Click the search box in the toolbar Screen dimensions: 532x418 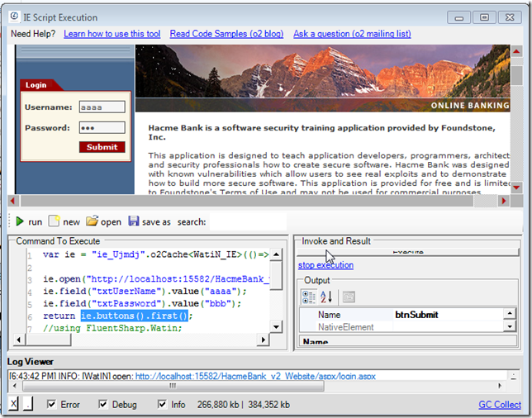point(248,221)
